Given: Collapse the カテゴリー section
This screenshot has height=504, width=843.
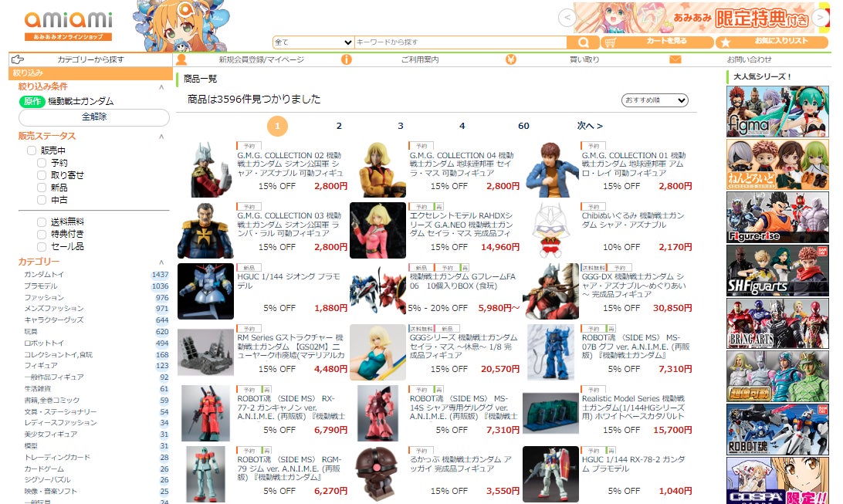Looking at the screenshot, I should (161, 262).
